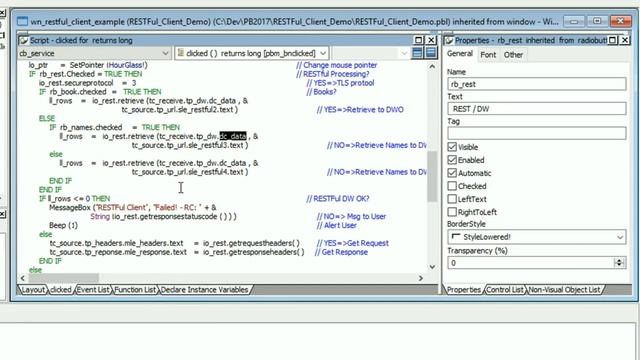This screenshot has height=360, width=640.
Task: Minimize the wn_restful_client_example window
Action: click(574, 21)
